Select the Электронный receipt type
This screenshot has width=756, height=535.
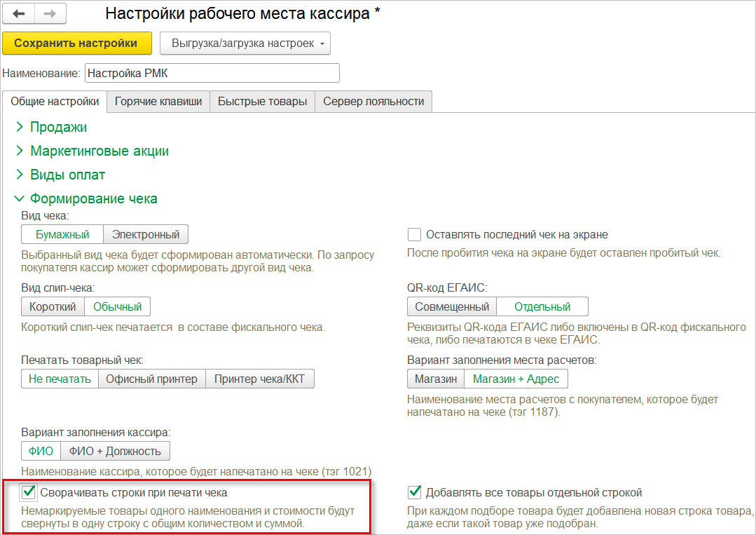146,234
